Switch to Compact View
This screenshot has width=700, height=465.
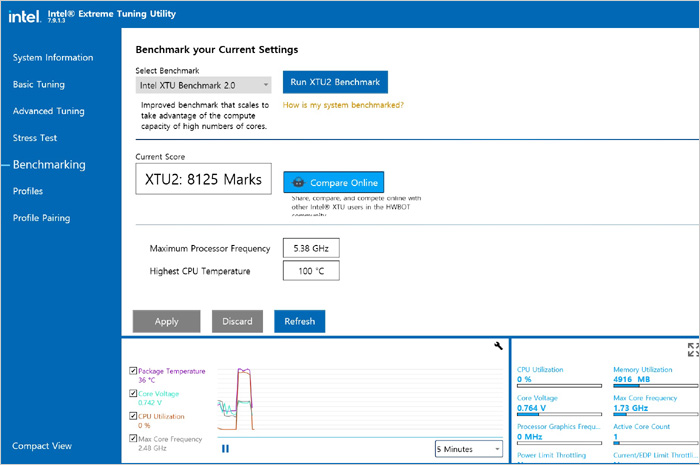42,446
